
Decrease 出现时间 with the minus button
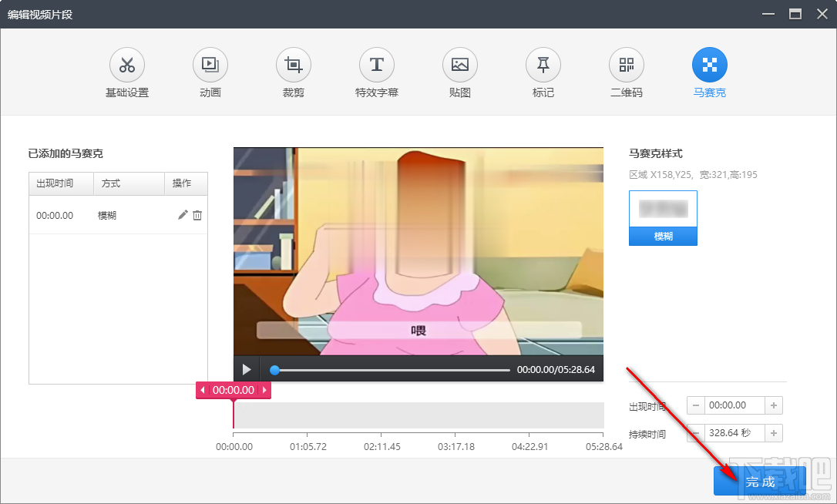click(x=696, y=405)
